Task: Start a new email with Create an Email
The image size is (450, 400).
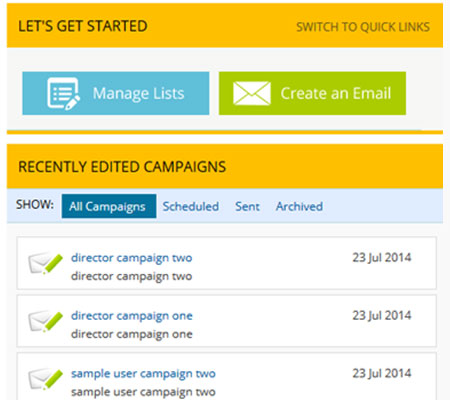Action: click(x=312, y=93)
